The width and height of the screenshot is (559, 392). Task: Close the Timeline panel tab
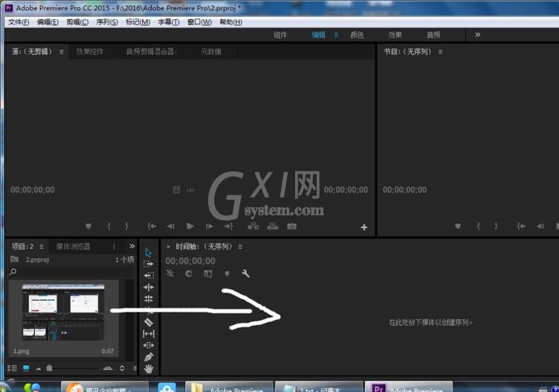coord(168,246)
